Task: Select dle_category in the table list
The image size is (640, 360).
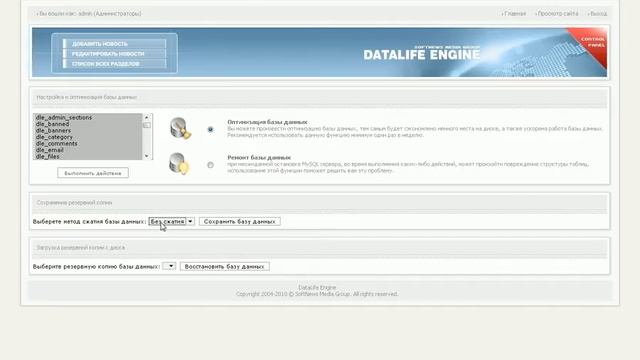Action: (x=88, y=137)
